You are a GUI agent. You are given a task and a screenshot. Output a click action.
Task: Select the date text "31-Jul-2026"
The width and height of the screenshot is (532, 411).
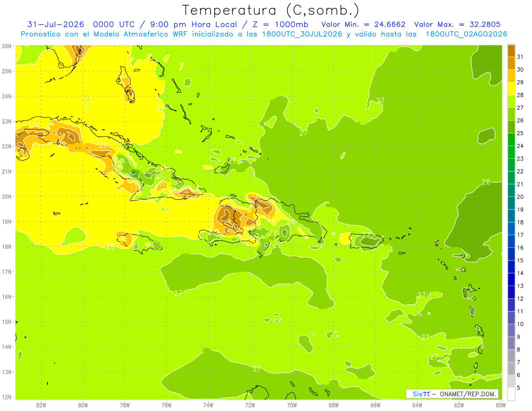click(55, 24)
